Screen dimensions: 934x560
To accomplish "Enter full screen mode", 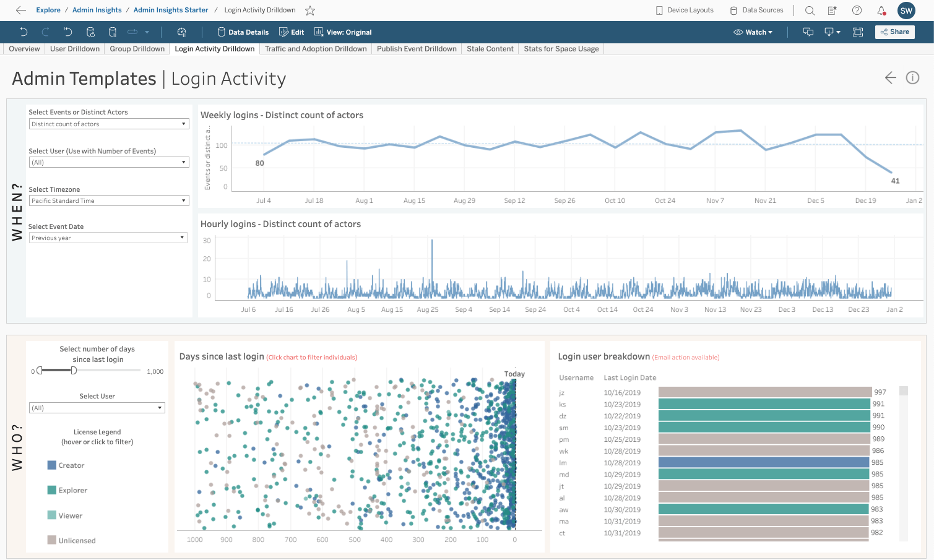I will pyautogui.click(x=858, y=32).
